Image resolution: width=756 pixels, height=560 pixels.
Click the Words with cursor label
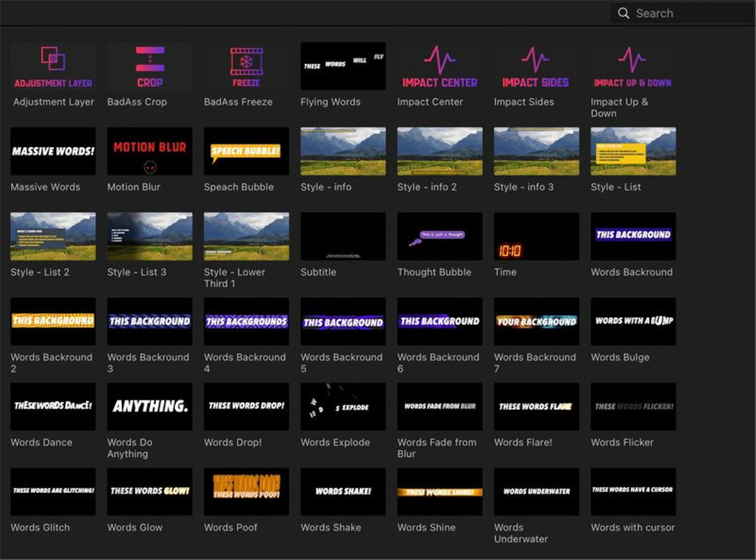tap(633, 527)
